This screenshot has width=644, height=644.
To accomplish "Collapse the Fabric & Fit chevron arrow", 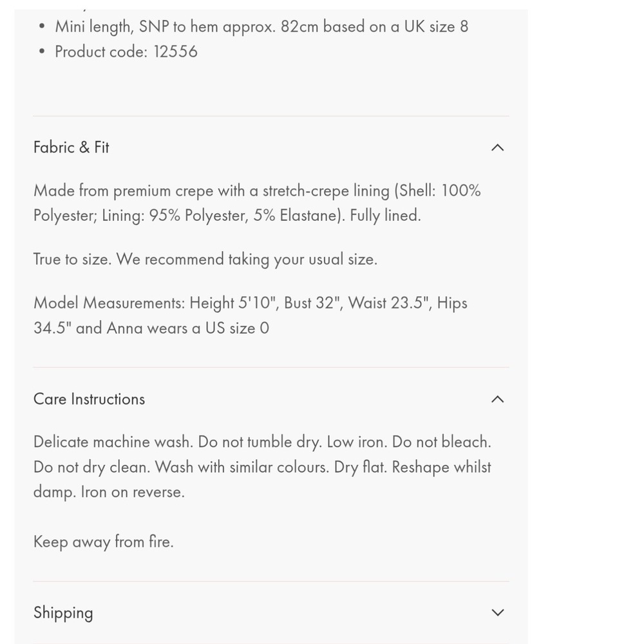I will coord(497,147).
